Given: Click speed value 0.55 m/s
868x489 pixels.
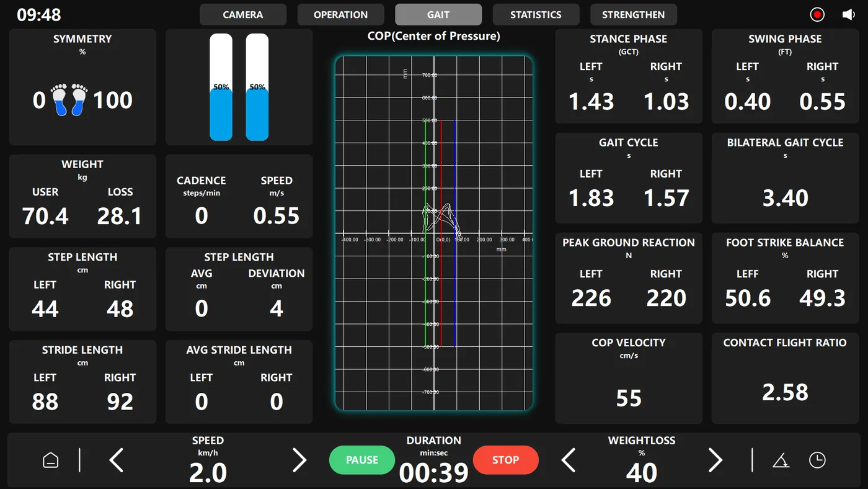Looking at the screenshot, I should pos(277,216).
